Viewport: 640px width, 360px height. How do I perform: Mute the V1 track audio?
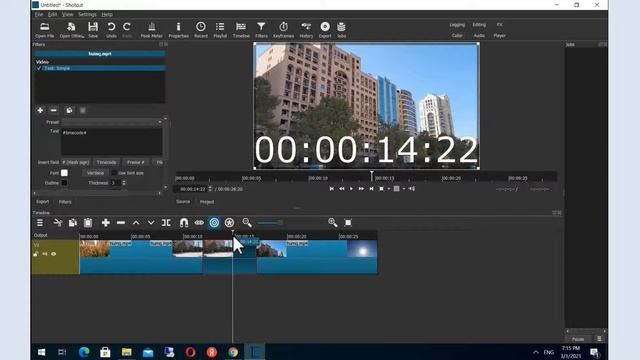tap(44, 254)
